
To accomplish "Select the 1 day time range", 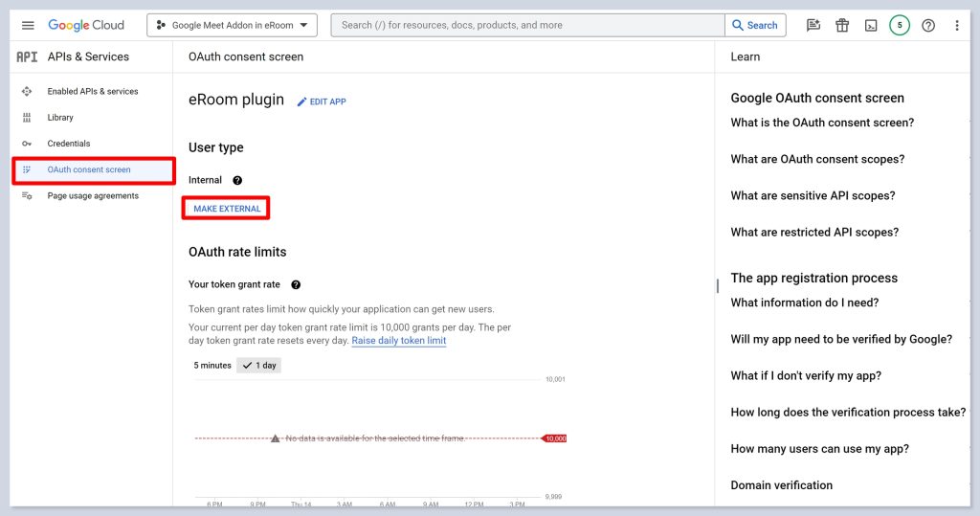I will (x=259, y=366).
